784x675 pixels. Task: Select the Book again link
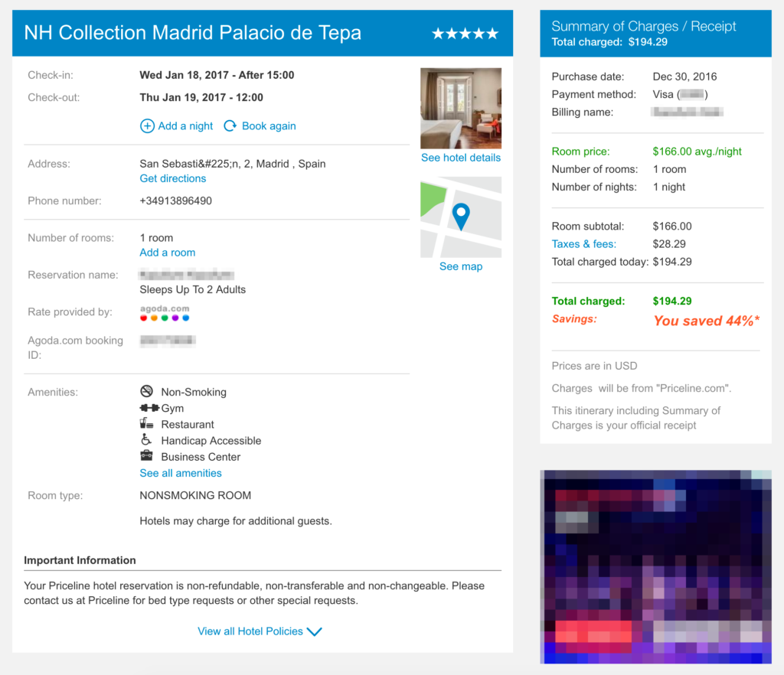(269, 126)
